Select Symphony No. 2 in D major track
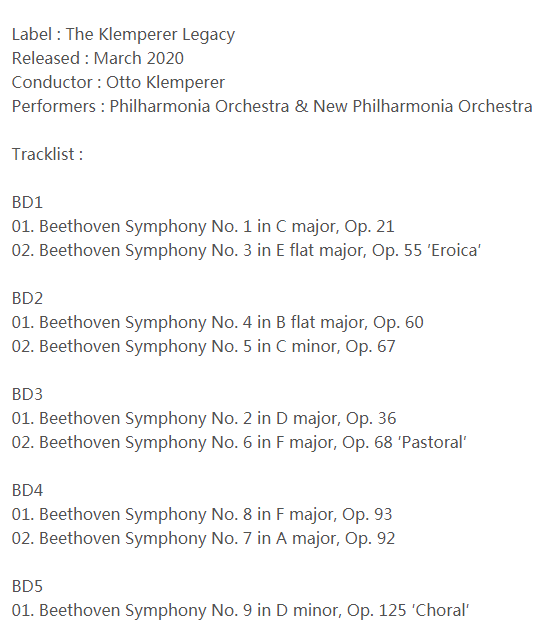This screenshot has width=544, height=630. 204,419
